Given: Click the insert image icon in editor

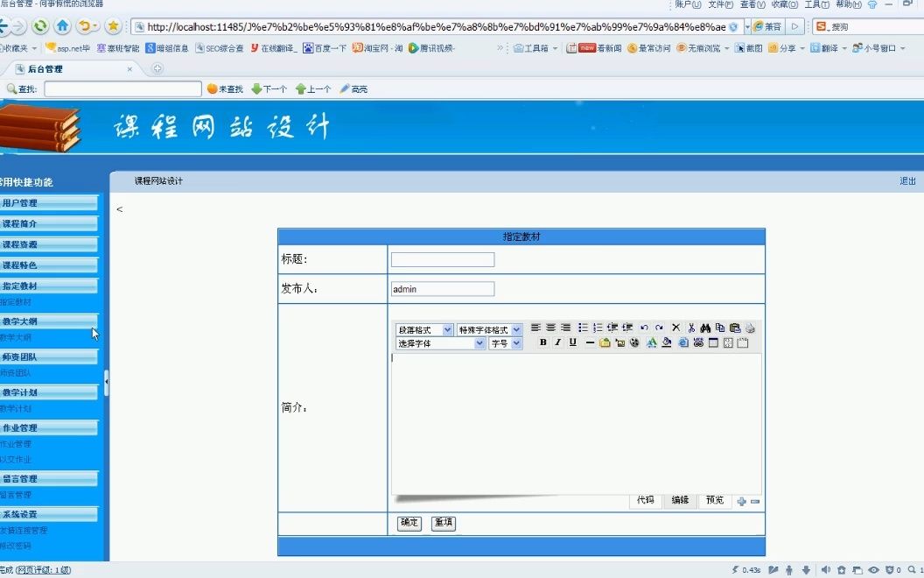Looking at the screenshot, I should tap(620, 342).
